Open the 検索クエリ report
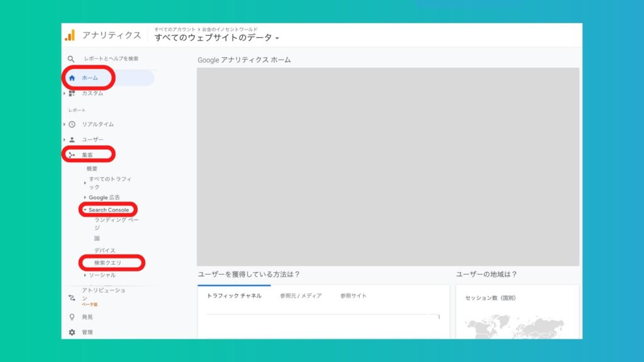The height and width of the screenshot is (362, 644). (x=108, y=263)
